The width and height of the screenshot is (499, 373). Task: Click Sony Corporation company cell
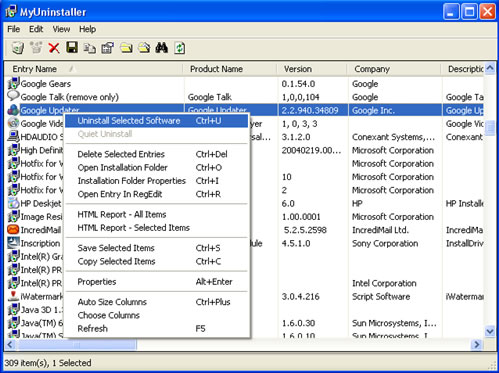click(x=385, y=243)
